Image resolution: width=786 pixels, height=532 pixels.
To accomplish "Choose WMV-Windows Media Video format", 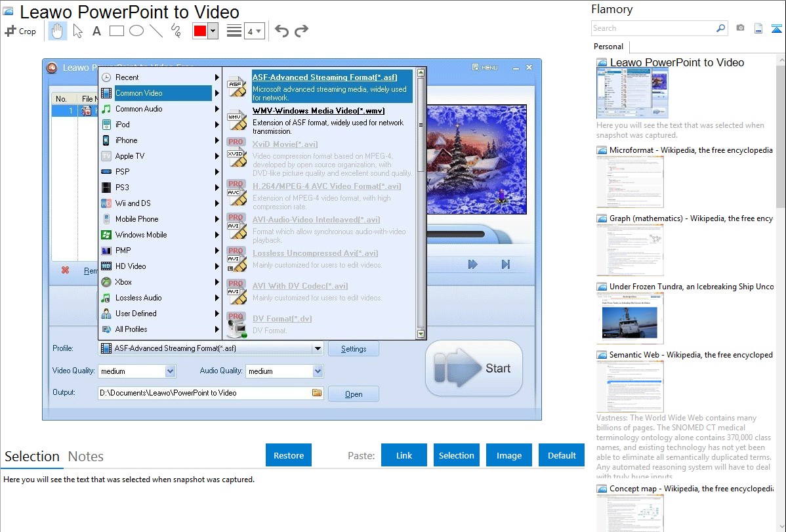I will pos(320,120).
